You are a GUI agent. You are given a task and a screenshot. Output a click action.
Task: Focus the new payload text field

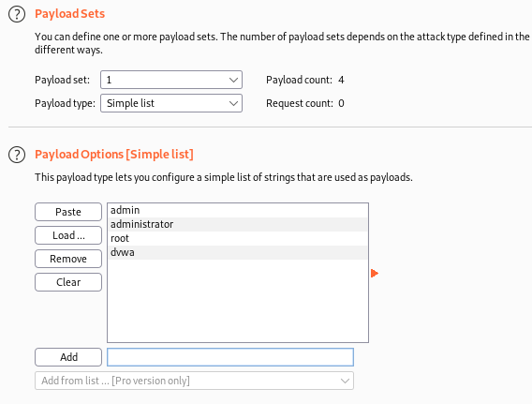(230, 357)
